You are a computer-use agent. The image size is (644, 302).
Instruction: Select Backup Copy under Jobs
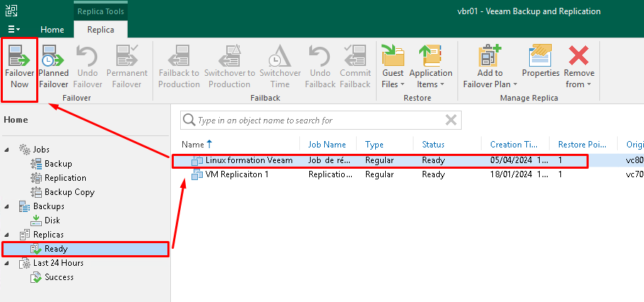click(x=70, y=192)
